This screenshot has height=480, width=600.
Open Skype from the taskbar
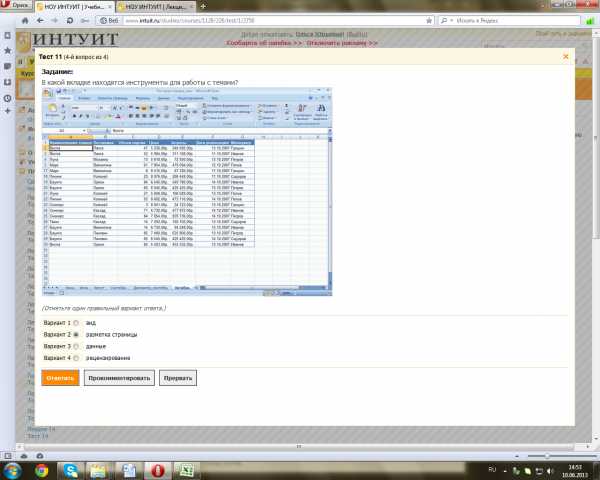pyautogui.click(x=71, y=470)
